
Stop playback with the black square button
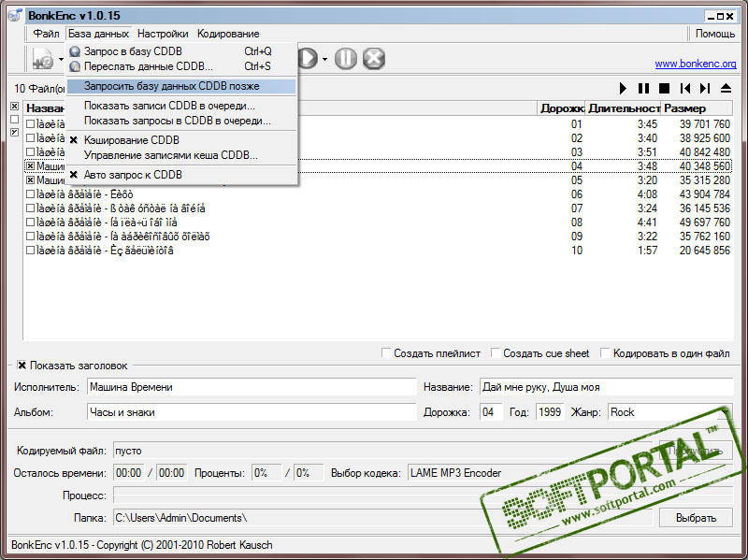point(664,88)
